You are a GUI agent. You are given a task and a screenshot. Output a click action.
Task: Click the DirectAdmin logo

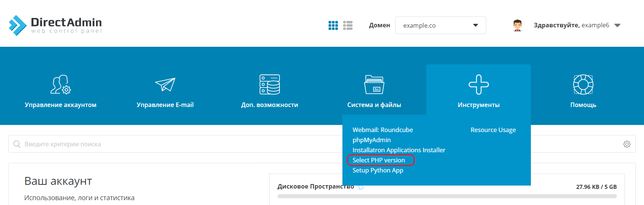55,25
